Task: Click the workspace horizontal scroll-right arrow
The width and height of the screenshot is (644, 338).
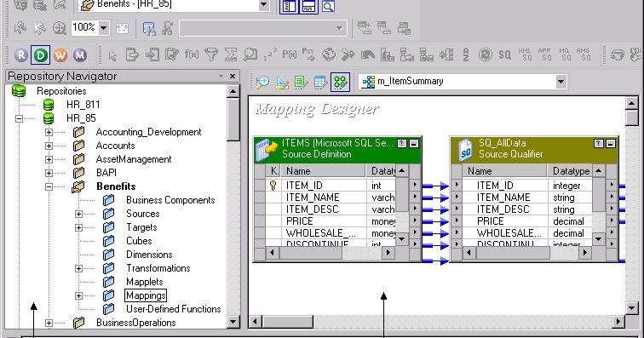Action: [x=618, y=321]
